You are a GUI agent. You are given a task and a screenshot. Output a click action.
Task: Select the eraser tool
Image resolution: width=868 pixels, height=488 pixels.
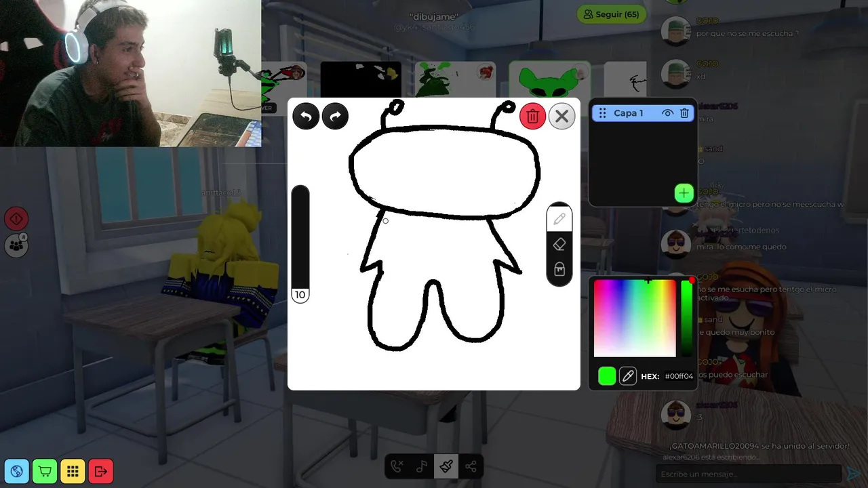(x=559, y=244)
